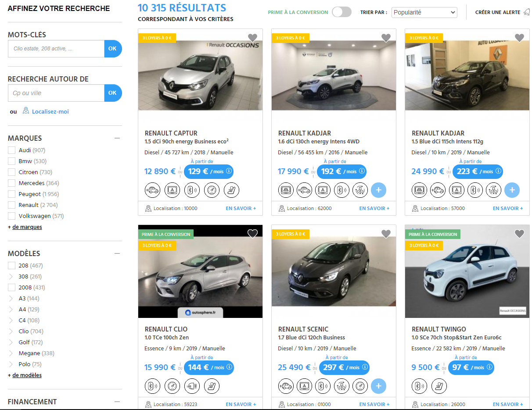The height and width of the screenshot is (410, 532).
Task: Click the 144 € / mois monthly price button
Action: (209, 367)
